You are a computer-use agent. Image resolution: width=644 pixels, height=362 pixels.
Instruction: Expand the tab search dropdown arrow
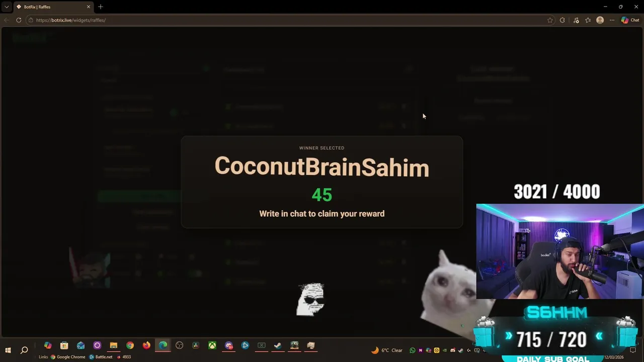point(7,7)
